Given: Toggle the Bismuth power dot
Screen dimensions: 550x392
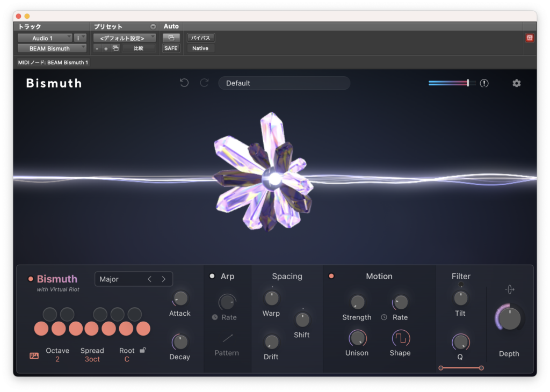Looking at the screenshot, I should point(31,279).
